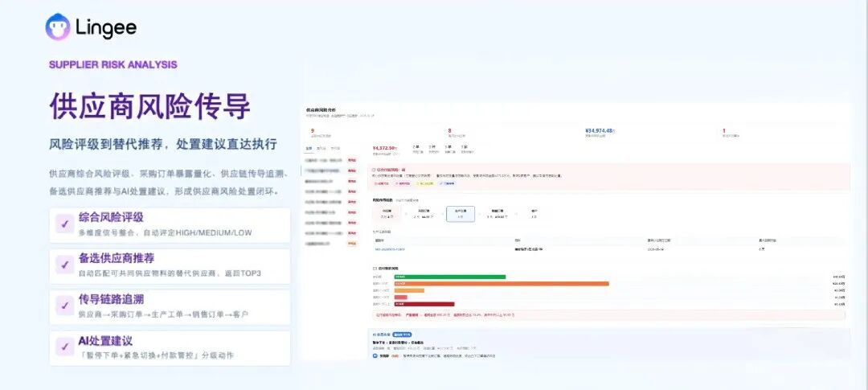Image resolution: width=868 pixels, height=390 pixels.
Task: Click the Lingee monkey logo icon
Action: (58, 27)
